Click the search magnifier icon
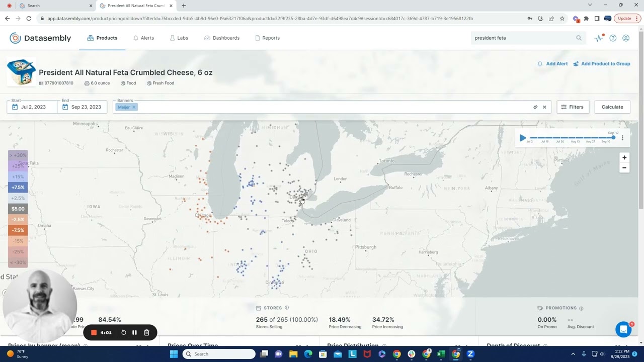 click(x=579, y=38)
